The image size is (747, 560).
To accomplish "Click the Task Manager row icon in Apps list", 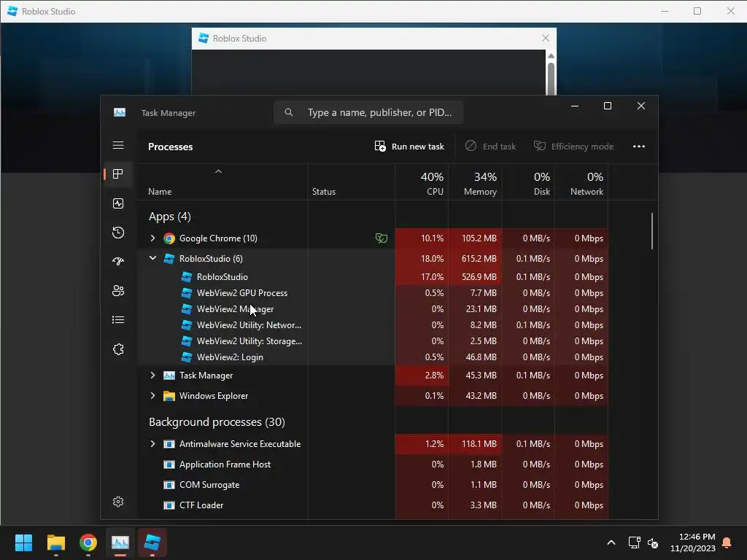I will tap(169, 376).
